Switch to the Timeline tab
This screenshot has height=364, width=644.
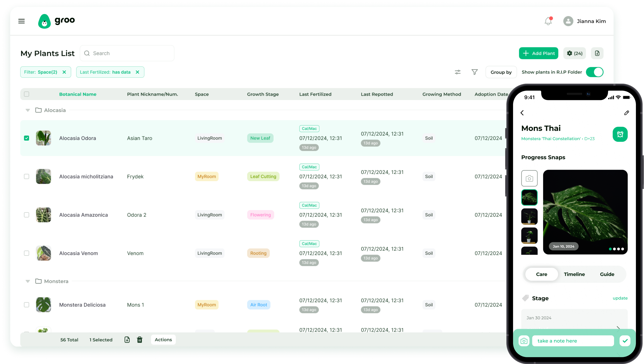(x=574, y=274)
